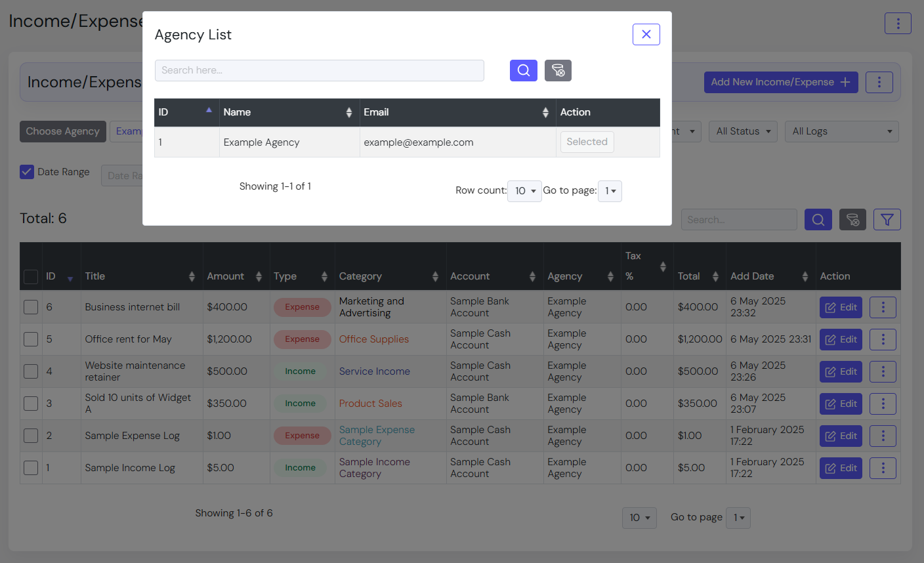Tick checkbox for Office rent for May row
The width and height of the screenshot is (924, 563).
(31, 339)
